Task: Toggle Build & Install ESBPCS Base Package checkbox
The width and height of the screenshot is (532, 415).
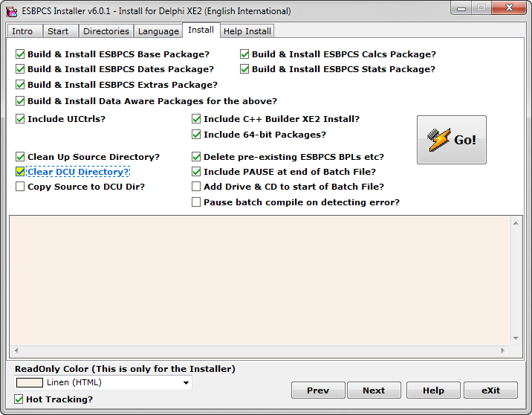Action: pos(20,54)
